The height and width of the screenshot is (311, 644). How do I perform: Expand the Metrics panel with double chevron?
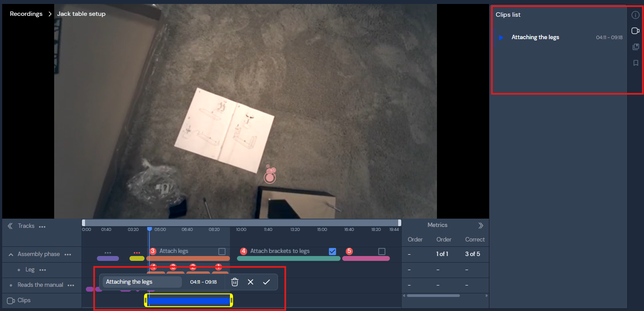click(481, 225)
